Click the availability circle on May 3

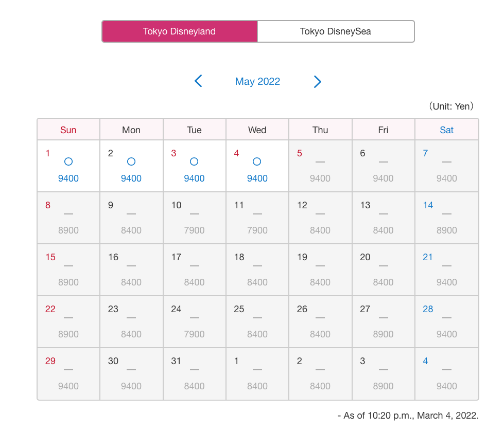(194, 161)
